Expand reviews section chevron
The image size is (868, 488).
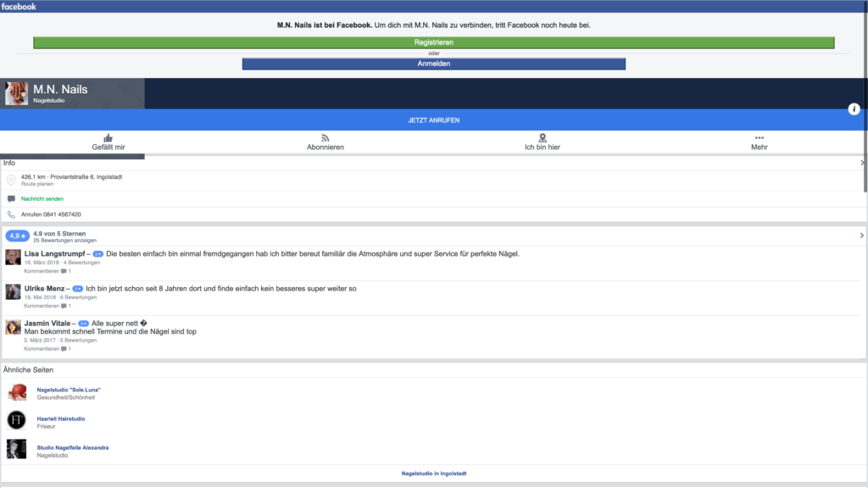(x=861, y=236)
